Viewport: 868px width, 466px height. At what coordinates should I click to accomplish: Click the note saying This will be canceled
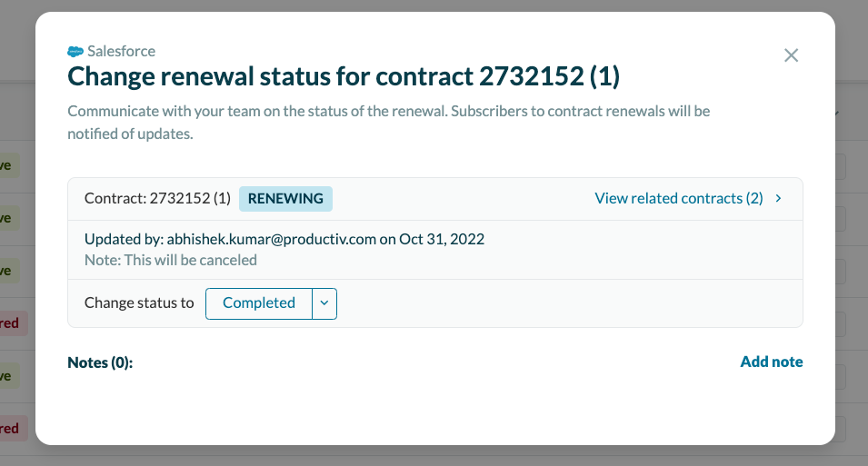pyautogui.click(x=171, y=260)
